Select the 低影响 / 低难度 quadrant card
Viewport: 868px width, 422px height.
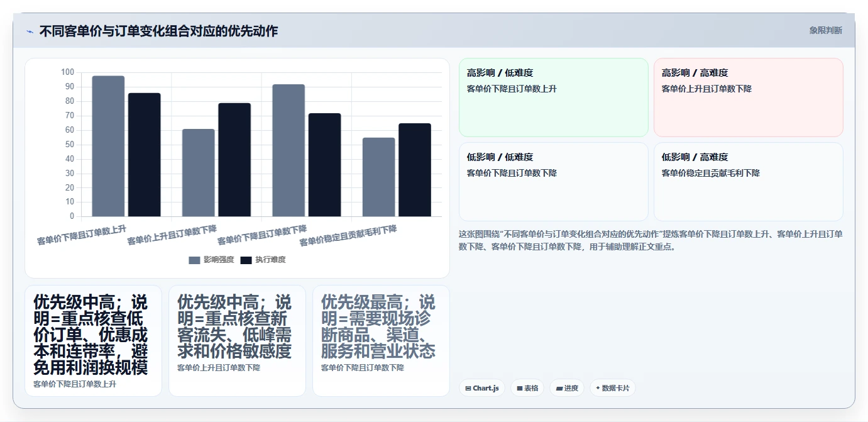(553, 182)
